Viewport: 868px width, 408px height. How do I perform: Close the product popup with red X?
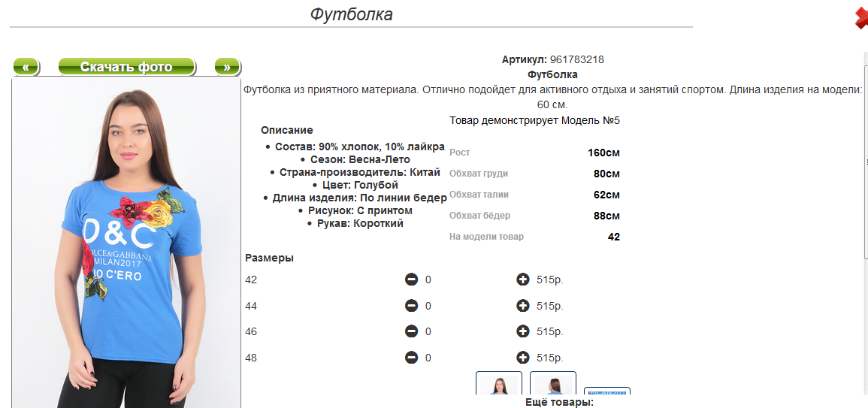click(x=861, y=18)
